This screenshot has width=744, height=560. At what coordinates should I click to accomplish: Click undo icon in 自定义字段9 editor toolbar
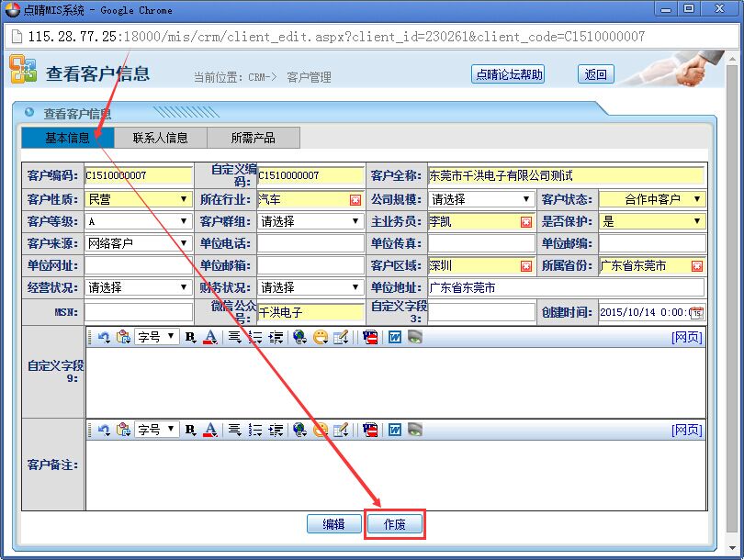click(x=104, y=337)
